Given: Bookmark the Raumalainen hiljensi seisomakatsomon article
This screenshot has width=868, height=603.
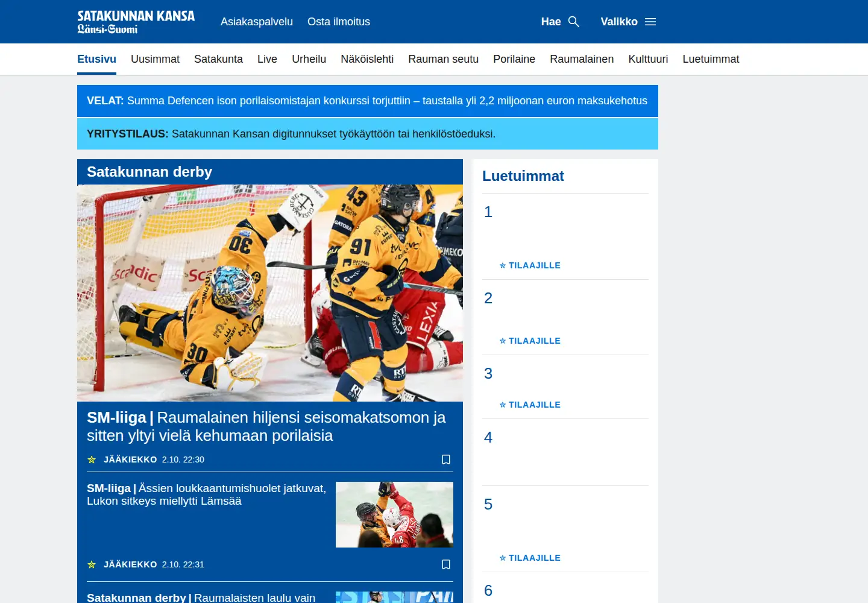Looking at the screenshot, I should click(x=446, y=459).
